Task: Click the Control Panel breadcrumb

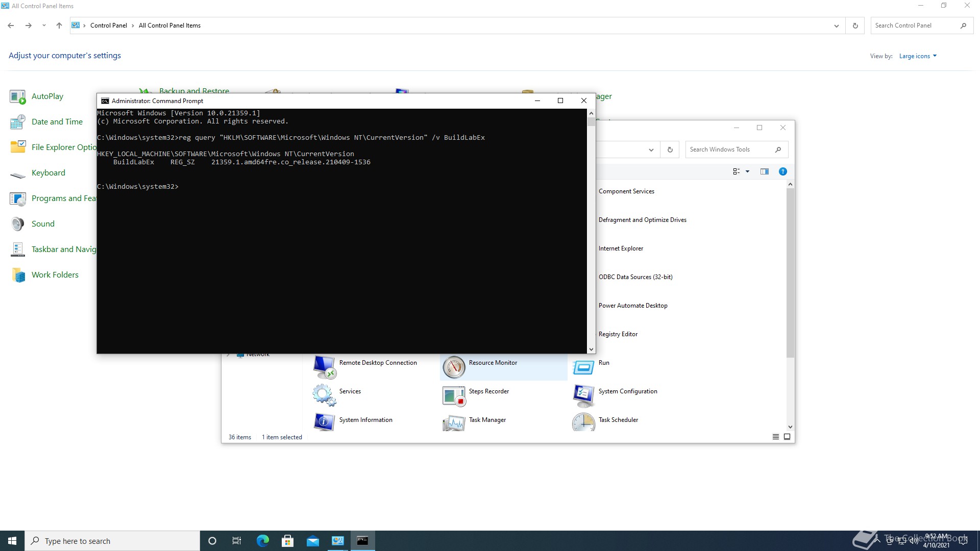Action: pos(108,26)
